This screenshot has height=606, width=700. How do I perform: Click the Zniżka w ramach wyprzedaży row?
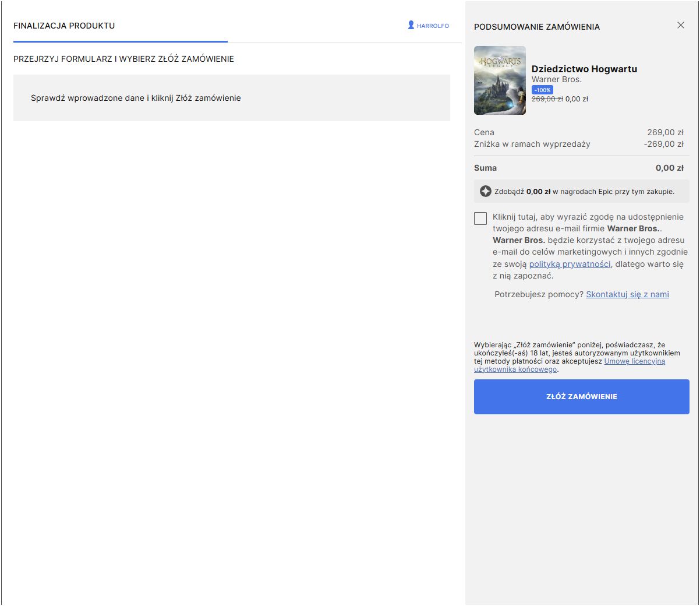pos(532,144)
